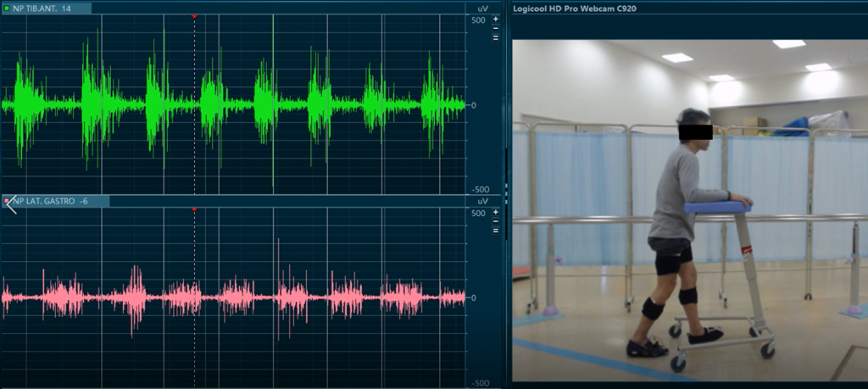
Task: Click the Logicool HD Pro Webcam C920 title
Action: 574,8
